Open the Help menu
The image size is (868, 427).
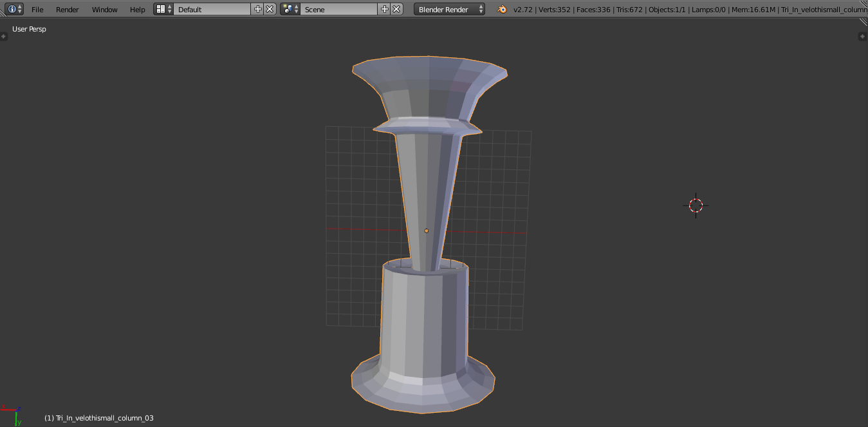(137, 10)
